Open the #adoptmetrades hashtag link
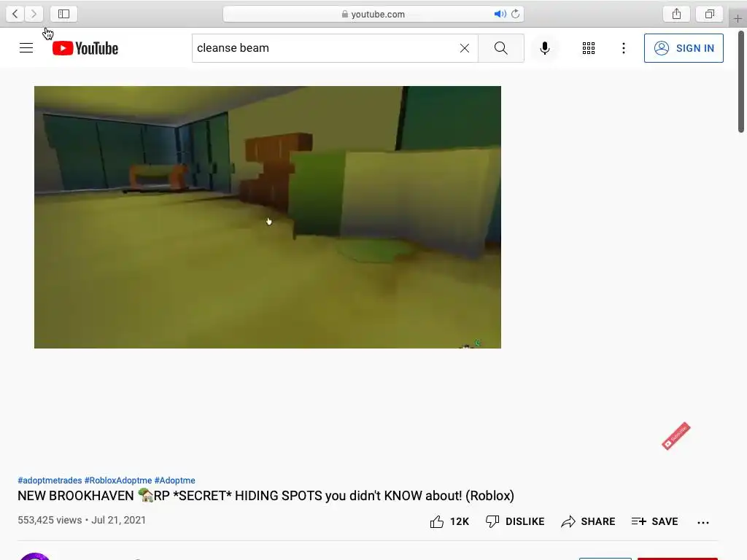Image resolution: width=747 pixels, height=560 pixels. point(50,481)
